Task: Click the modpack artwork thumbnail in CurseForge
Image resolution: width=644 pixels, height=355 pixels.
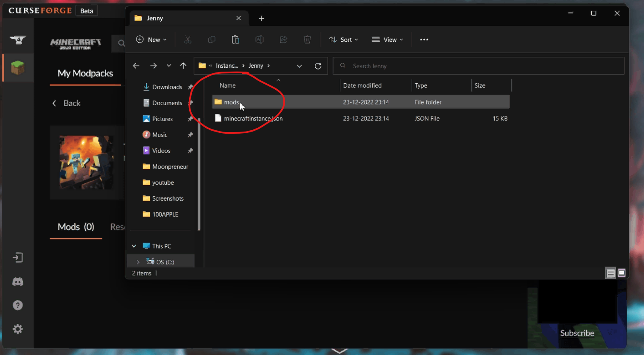Action: tap(86, 163)
